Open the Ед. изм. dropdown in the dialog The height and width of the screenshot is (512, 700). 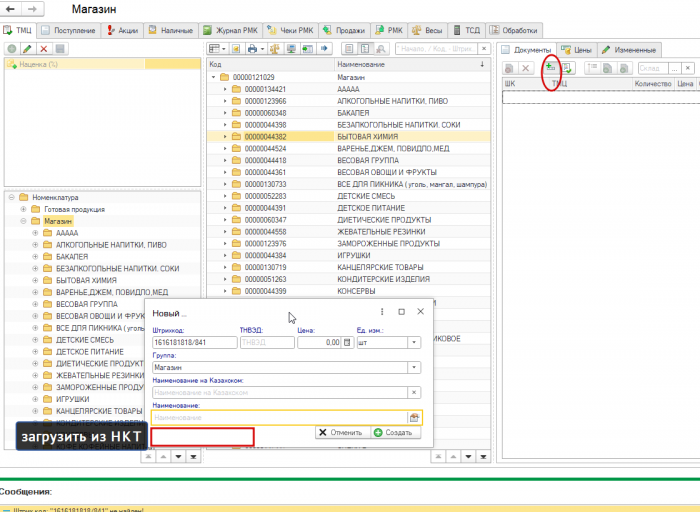click(414, 342)
